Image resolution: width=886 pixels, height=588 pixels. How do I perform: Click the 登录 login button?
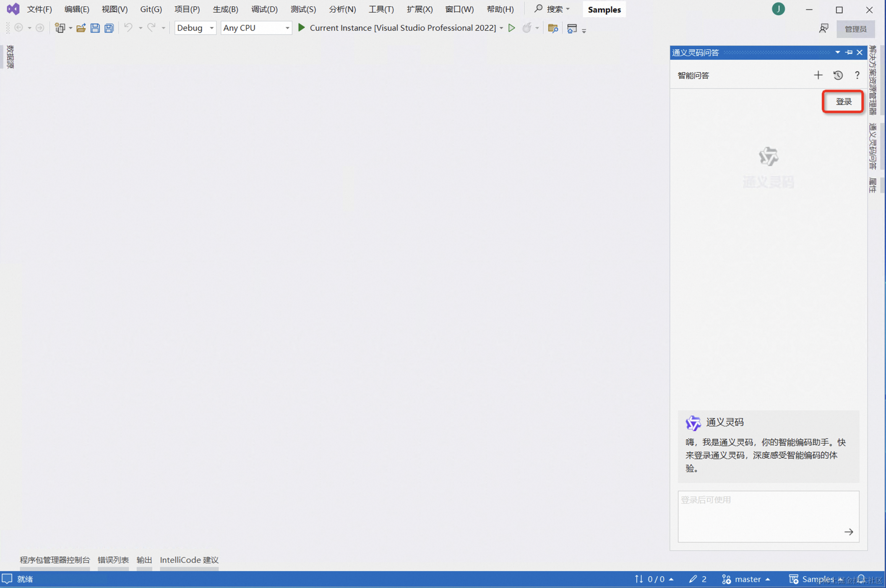(843, 101)
